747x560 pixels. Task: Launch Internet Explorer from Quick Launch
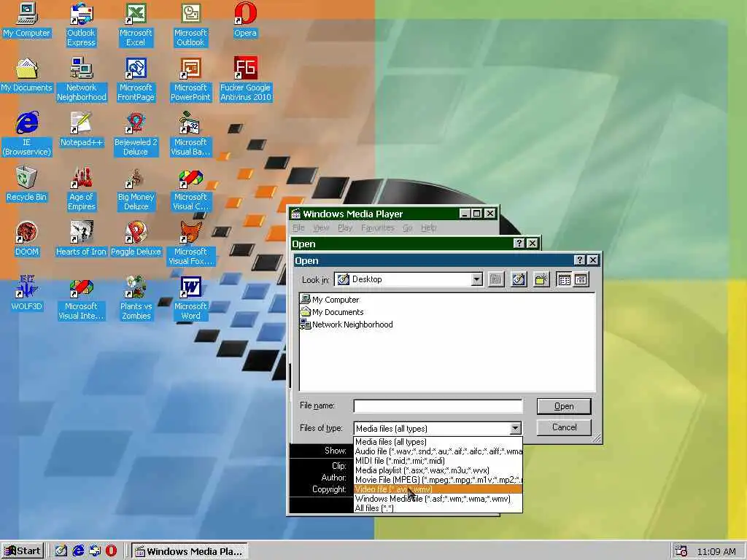pyautogui.click(x=77, y=551)
